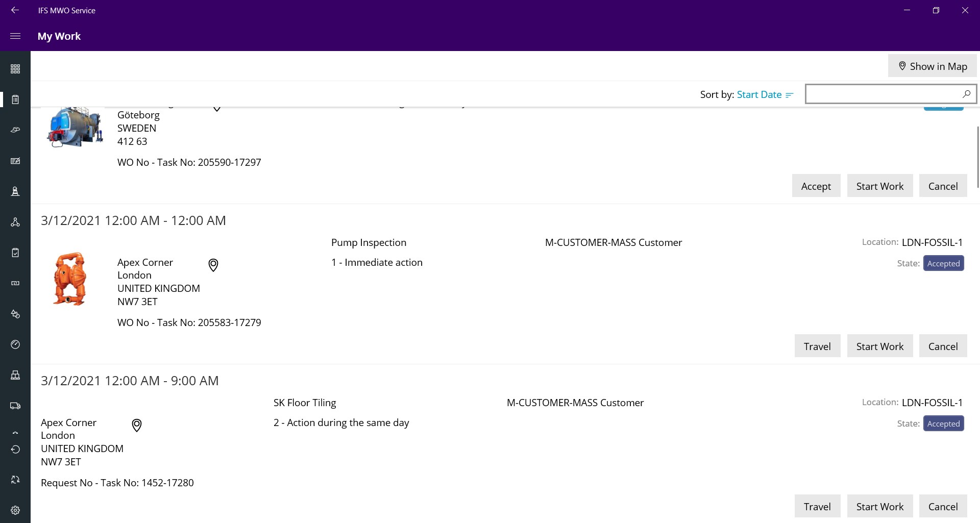
Task: Open the clipboard checkmark sidebar icon
Action: pos(15,253)
